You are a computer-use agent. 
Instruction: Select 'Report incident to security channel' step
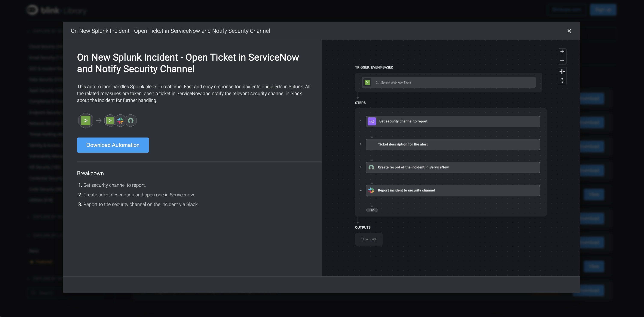(x=453, y=190)
